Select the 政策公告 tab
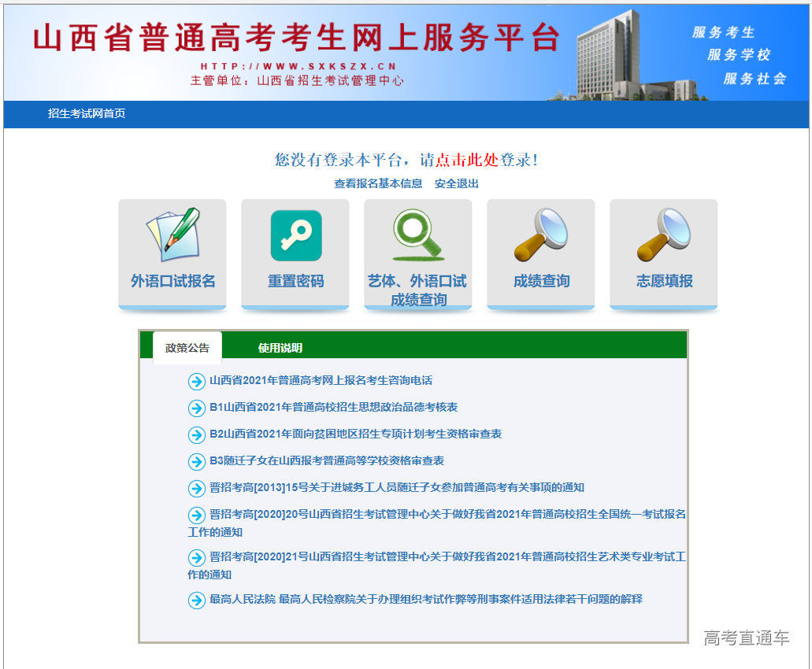The image size is (812, 669). [x=188, y=346]
